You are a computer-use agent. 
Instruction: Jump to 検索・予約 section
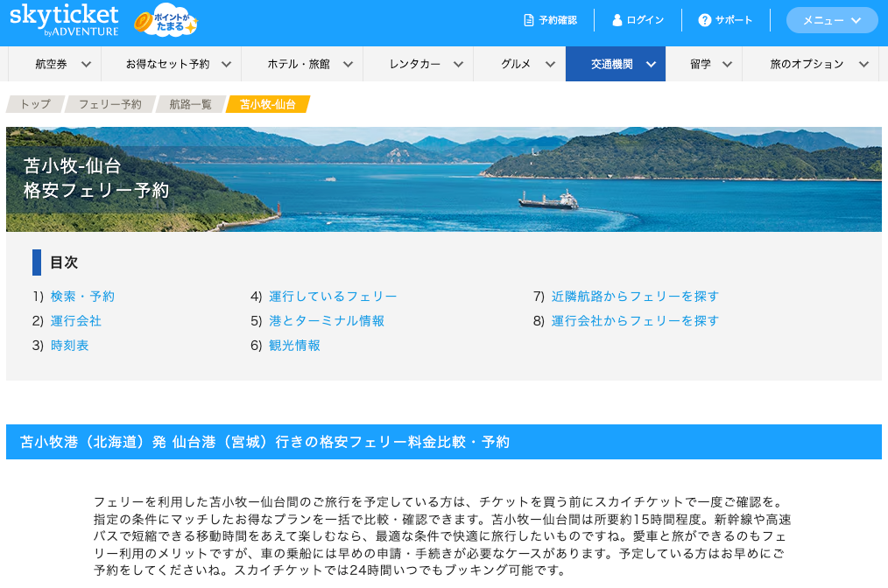(x=82, y=297)
